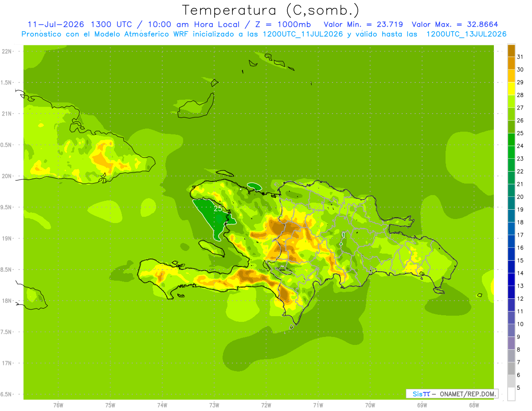Click the '69W' longitude label

pos(422,405)
